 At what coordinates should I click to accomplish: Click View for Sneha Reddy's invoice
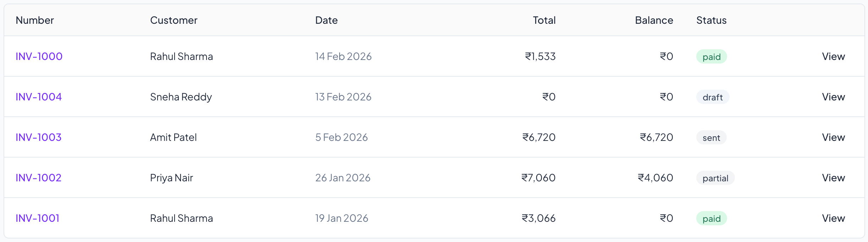point(833,97)
